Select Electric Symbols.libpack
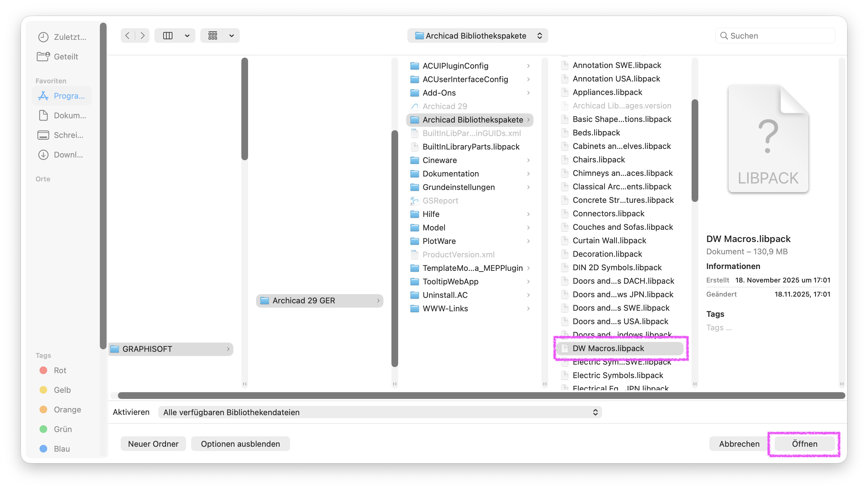Screen dimensions: 868x489 point(620,375)
